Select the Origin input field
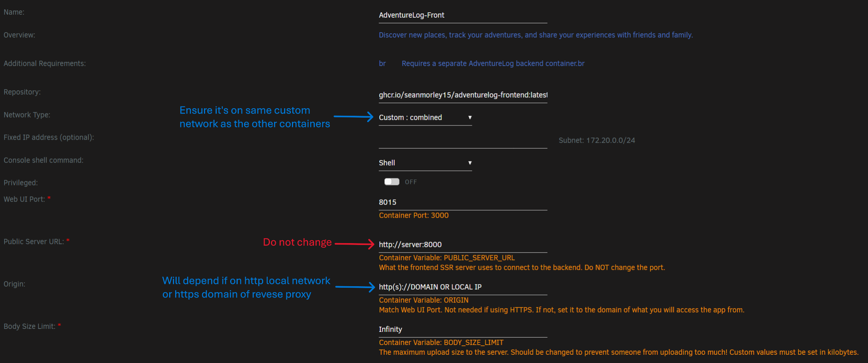This screenshot has height=363, width=868. (462, 287)
